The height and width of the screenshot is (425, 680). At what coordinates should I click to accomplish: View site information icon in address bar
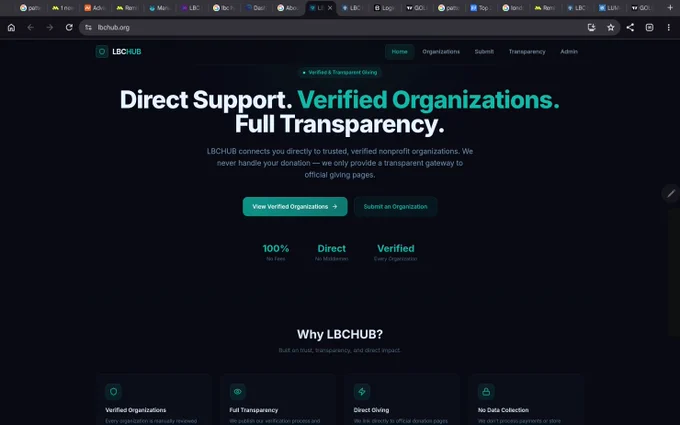pyautogui.click(x=88, y=27)
